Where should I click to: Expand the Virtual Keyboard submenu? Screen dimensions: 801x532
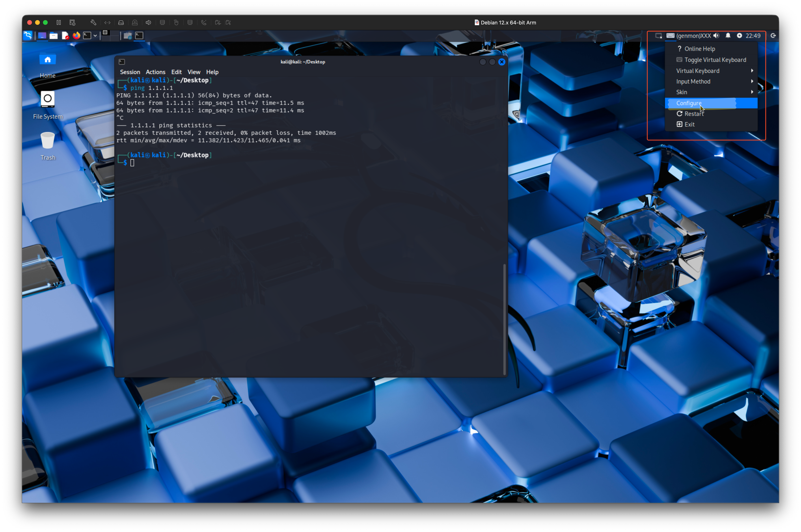point(711,71)
